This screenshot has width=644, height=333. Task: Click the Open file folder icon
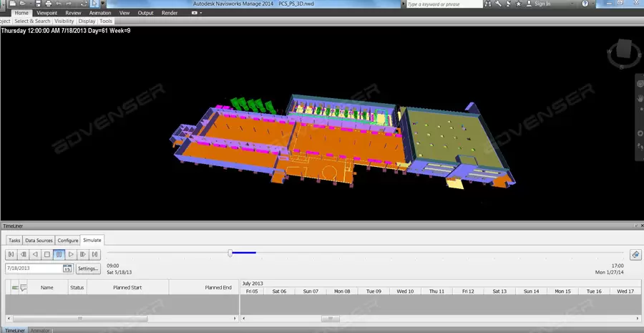pyautogui.click(x=24, y=4)
